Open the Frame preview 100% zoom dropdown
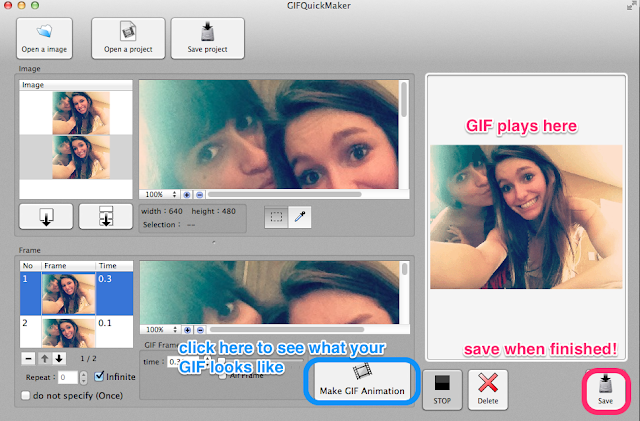 pos(163,330)
